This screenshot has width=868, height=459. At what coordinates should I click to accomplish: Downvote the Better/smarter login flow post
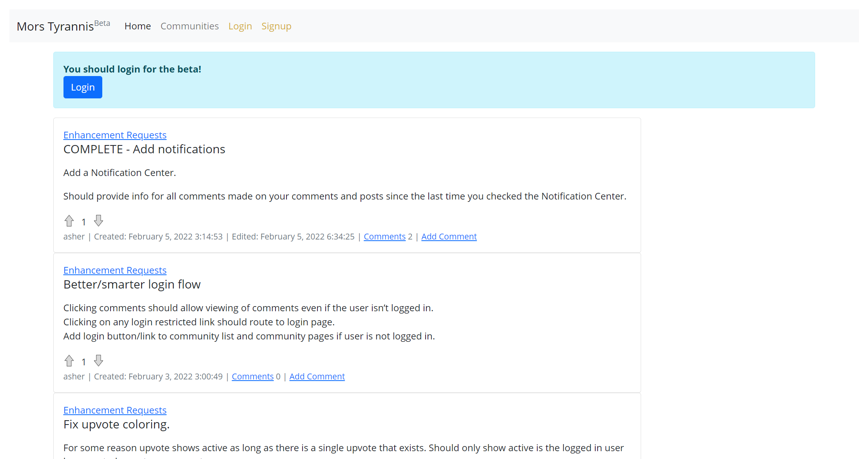(98, 360)
